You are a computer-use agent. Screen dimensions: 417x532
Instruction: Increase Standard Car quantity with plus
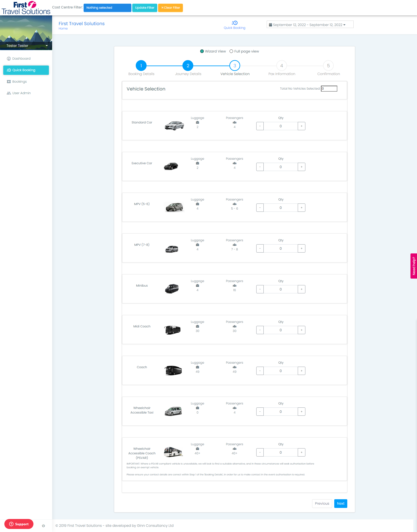[301, 126]
